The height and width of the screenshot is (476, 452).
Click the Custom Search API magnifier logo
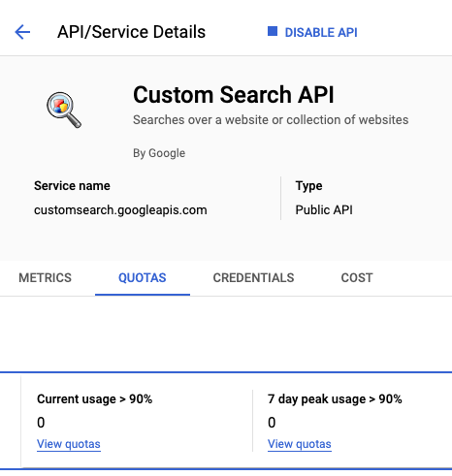(64, 110)
